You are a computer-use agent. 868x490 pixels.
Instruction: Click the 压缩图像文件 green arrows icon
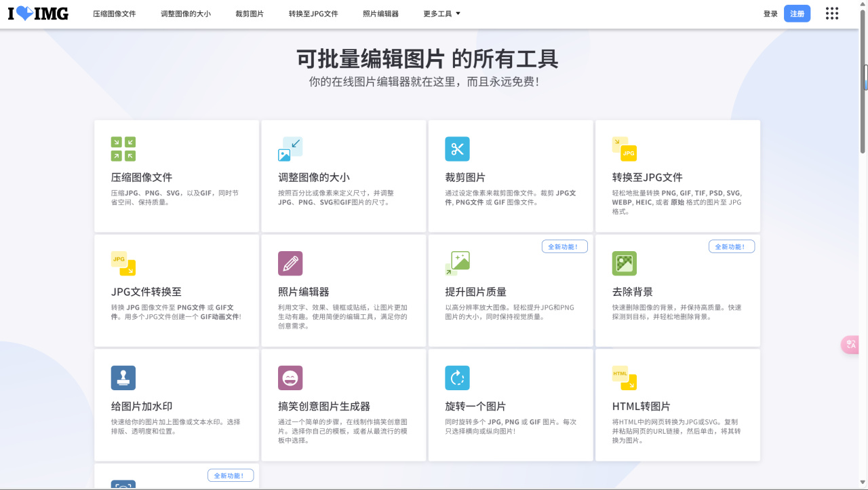tap(123, 149)
